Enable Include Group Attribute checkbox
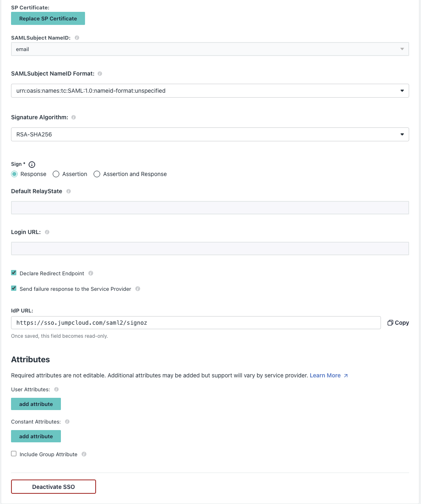The height and width of the screenshot is (504, 421). (14, 454)
